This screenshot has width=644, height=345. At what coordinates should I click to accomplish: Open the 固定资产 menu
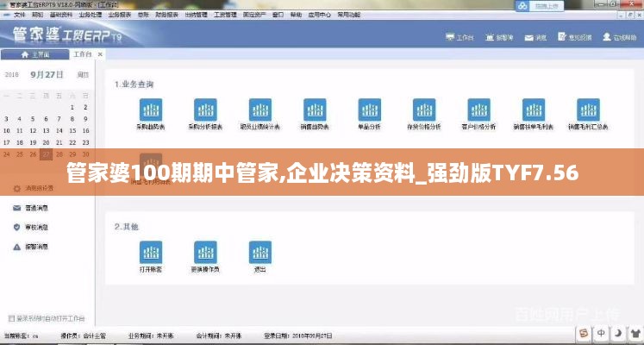point(254,15)
